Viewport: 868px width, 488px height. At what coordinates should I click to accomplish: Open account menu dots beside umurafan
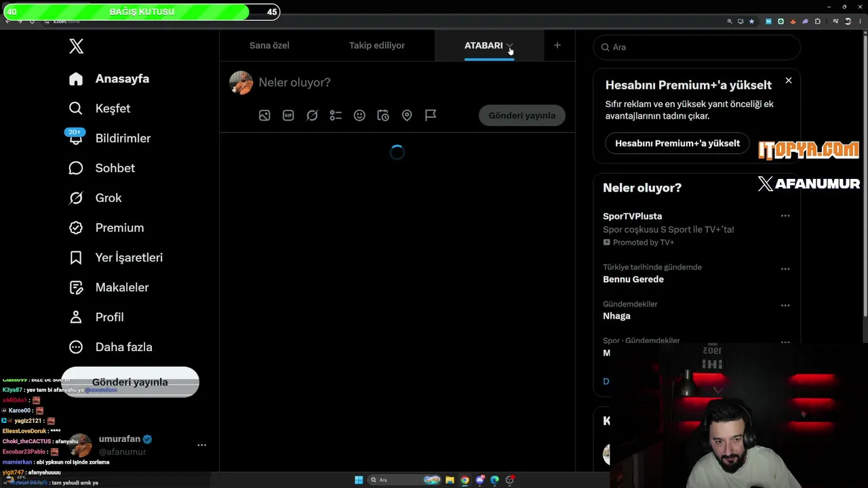pos(201,445)
